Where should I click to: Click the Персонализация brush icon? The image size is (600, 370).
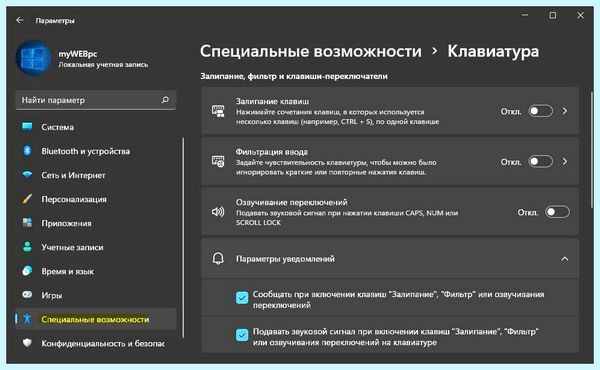(27, 199)
